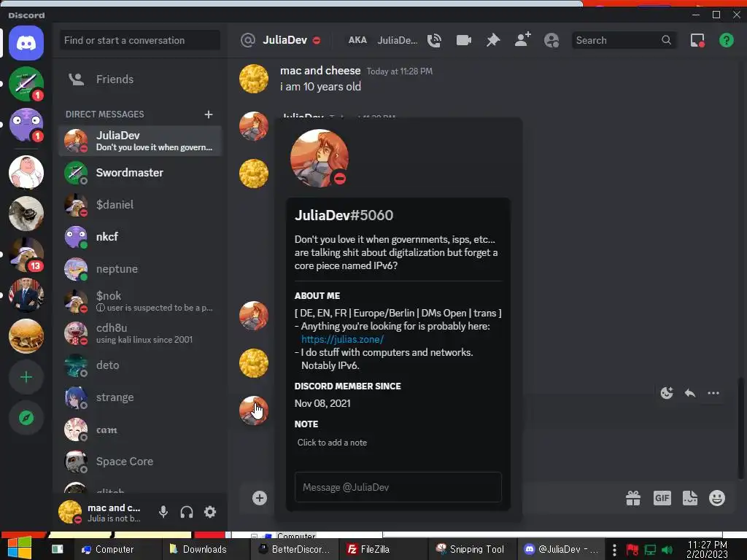Image resolution: width=747 pixels, height=560 pixels.
Task: Click the chat scrollbar
Action: 740,429
